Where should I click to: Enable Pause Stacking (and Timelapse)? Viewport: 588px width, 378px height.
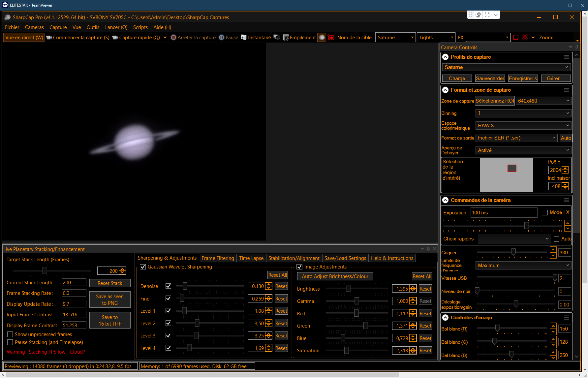pos(10,342)
